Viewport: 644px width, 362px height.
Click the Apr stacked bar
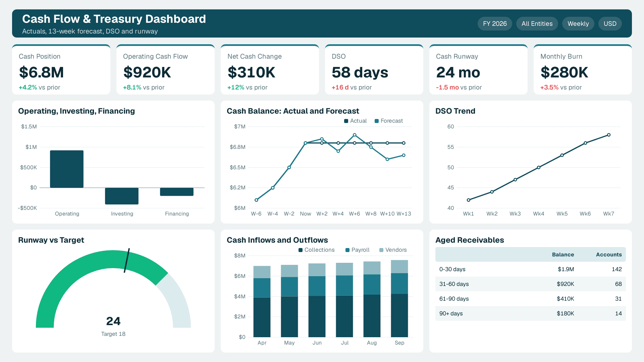[262, 301]
